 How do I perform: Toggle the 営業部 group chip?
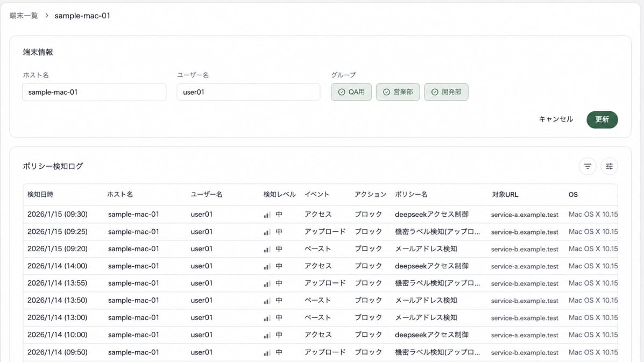(398, 92)
